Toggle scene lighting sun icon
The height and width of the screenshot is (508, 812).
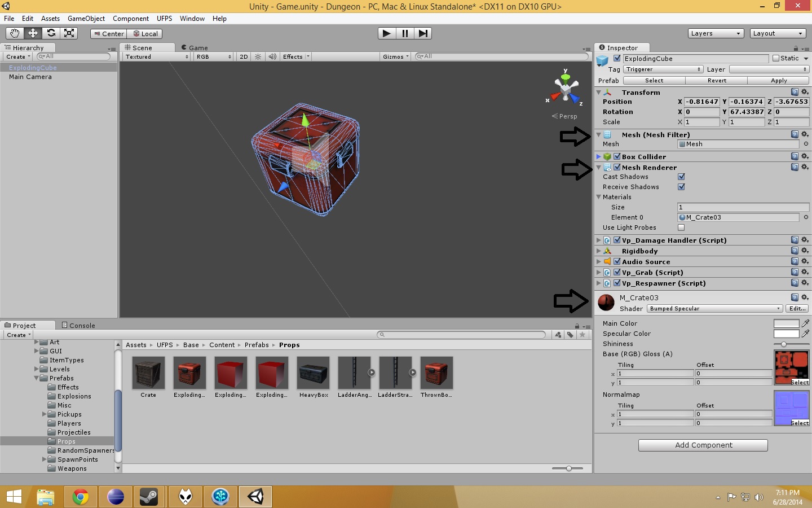(x=258, y=56)
